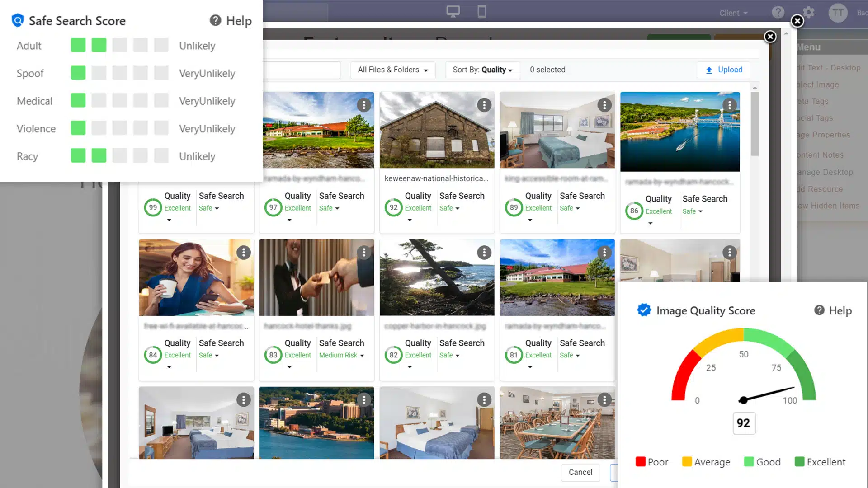
Task: Click Content Notes menu item
Action: coord(821,155)
